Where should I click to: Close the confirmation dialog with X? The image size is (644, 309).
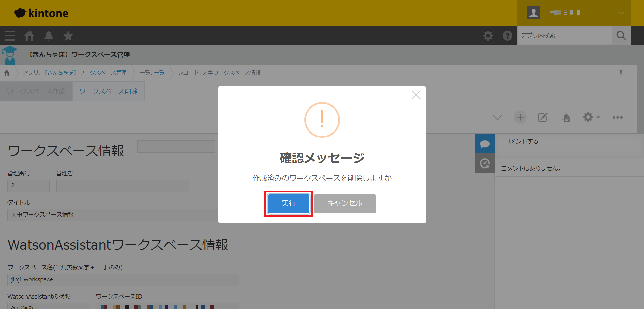(x=416, y=95)
